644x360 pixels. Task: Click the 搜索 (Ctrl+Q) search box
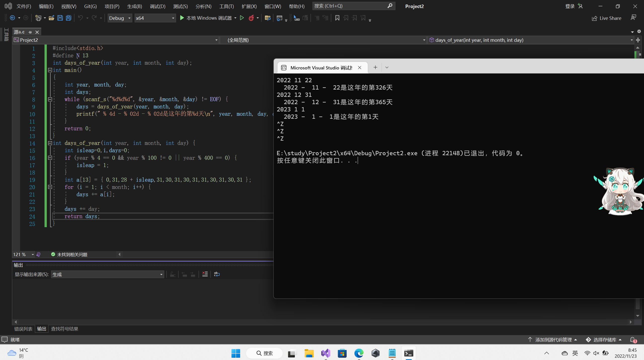pyautogui.click(x=350, y=6)
